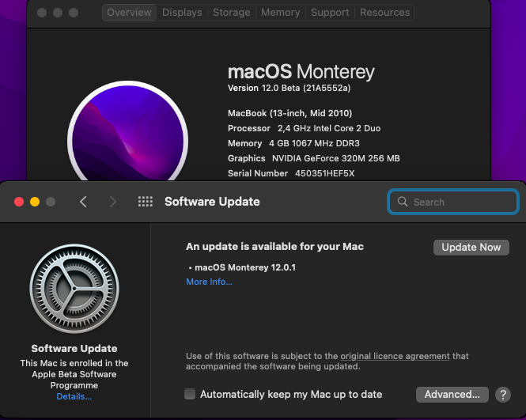
Task: Open help with the question mark button
Action: click(x=503, y=395)
